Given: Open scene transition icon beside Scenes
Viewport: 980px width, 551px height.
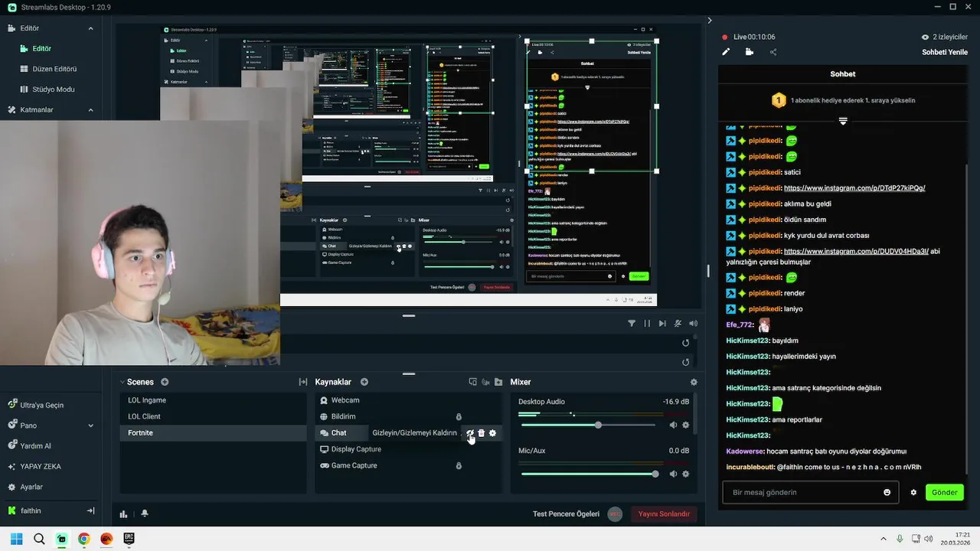Looking at the screenshot, I should tap(303, 382).
